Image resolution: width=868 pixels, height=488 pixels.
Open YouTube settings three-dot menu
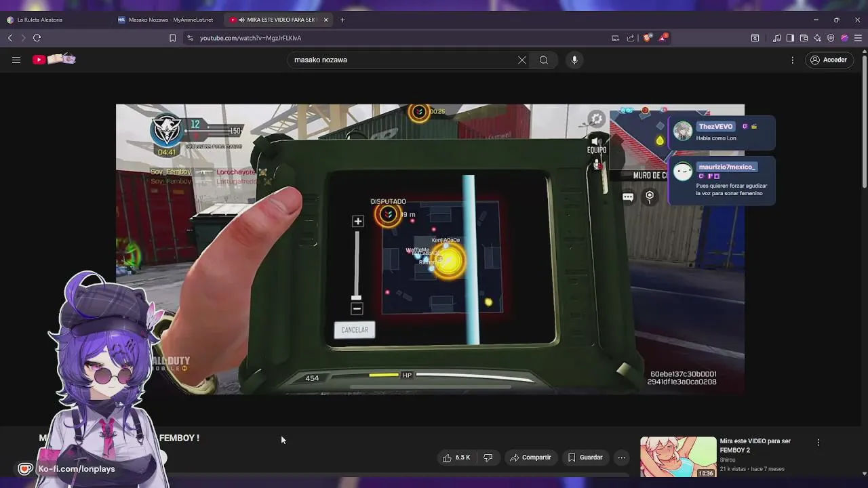click(x=792, y=60)
